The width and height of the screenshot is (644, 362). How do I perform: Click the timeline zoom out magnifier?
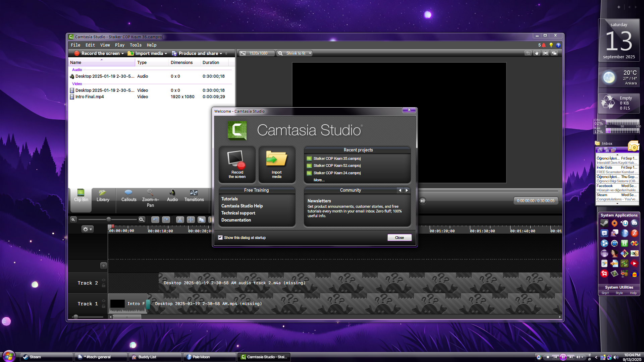[x=73, y=220]
